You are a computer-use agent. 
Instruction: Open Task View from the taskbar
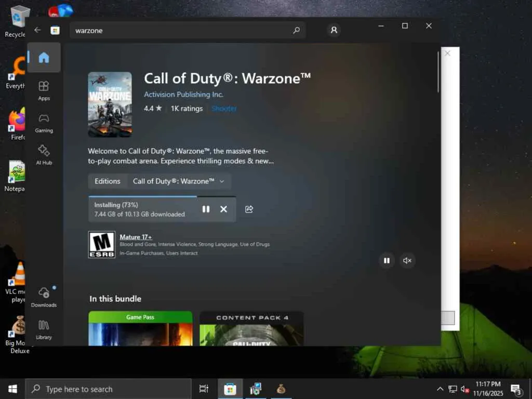click(x=204, y=389)
